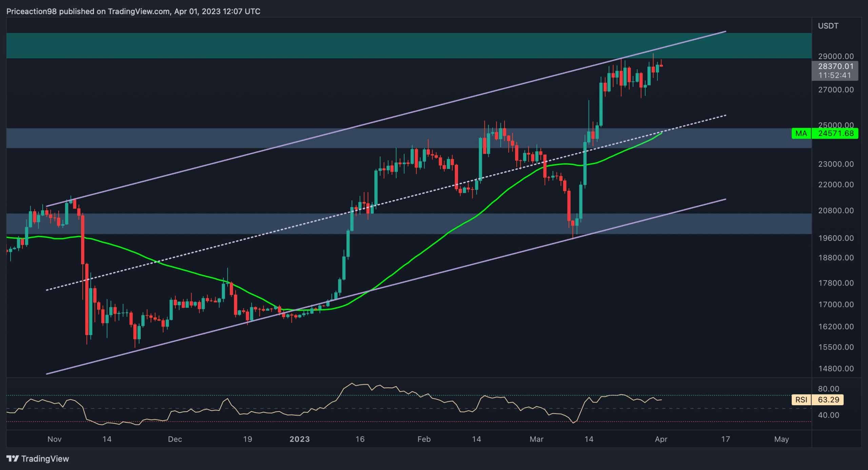Click the Apr date on the time axis
This screenshot has width=868, height=470.
point(661,439)
